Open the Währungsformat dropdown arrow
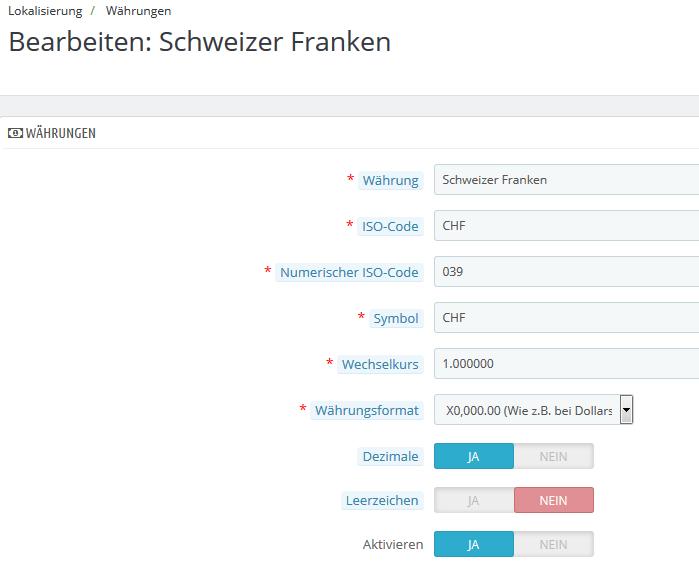The image size is (699, 570). click(x=626, y=410)
